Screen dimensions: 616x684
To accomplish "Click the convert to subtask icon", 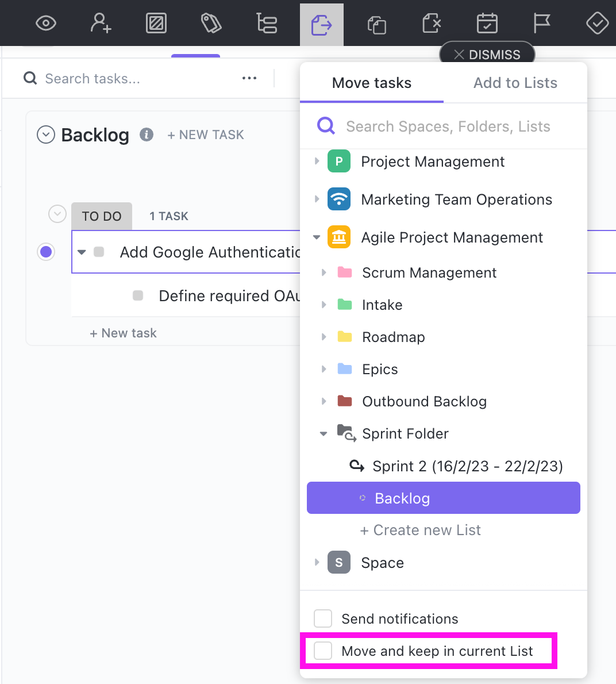I will tap(267, 24).
